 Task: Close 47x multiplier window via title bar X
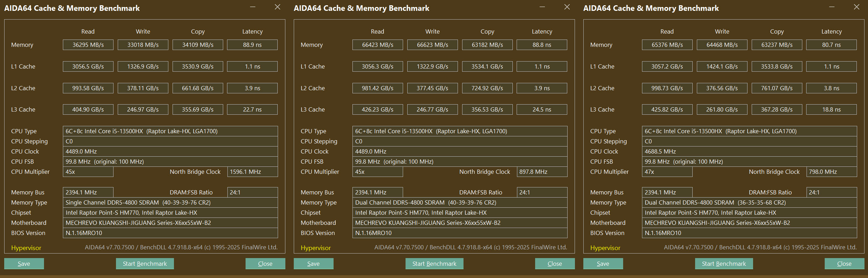pyautogui.click(x=856, y=7)
